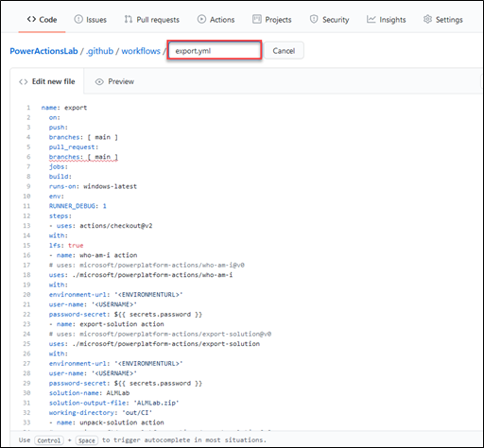Click the Space key hint
484x448 pixels.
[87, 440]
